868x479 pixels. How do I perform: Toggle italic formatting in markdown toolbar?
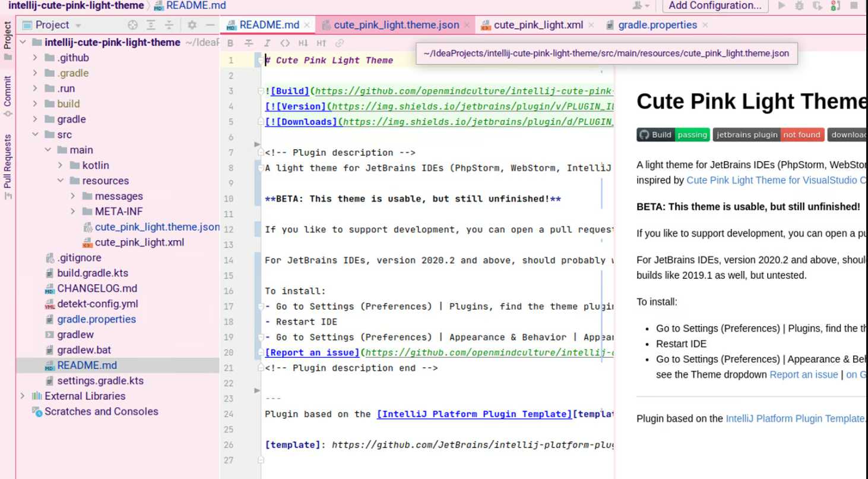point(267,43)
